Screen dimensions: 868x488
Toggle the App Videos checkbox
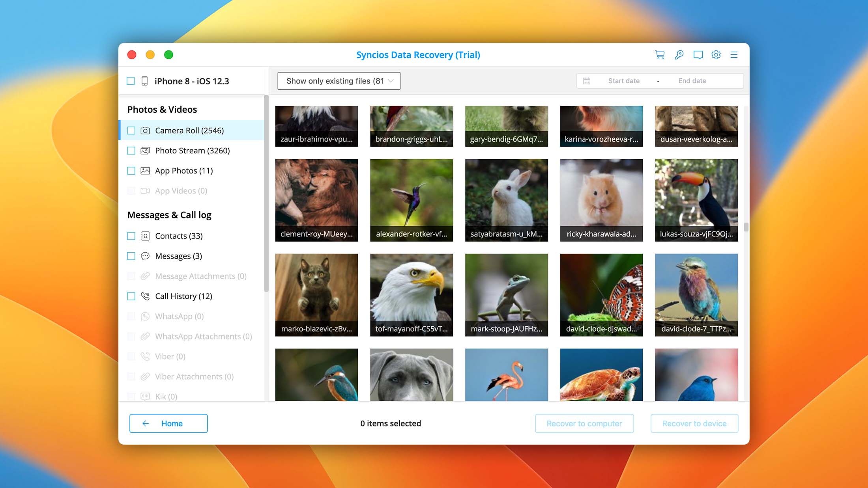click(131, 191)
